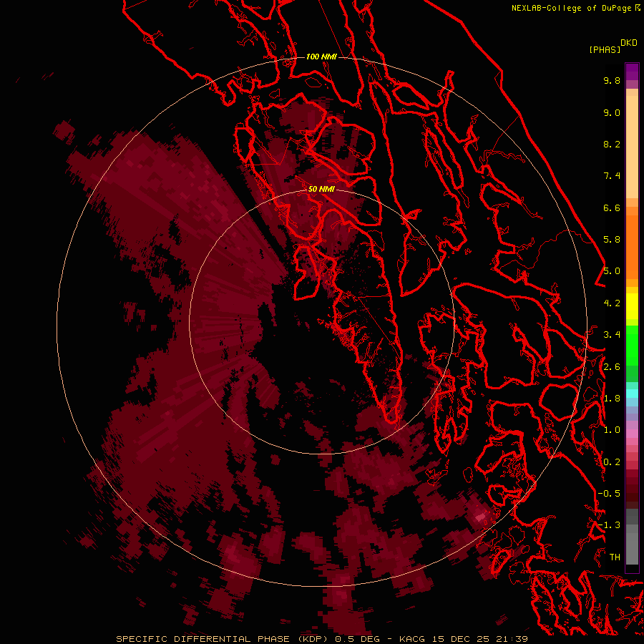Click the 50 NMI range ring label
This screenshot has width=644, height=644.
pyautogui.click(x=321, y=189)
